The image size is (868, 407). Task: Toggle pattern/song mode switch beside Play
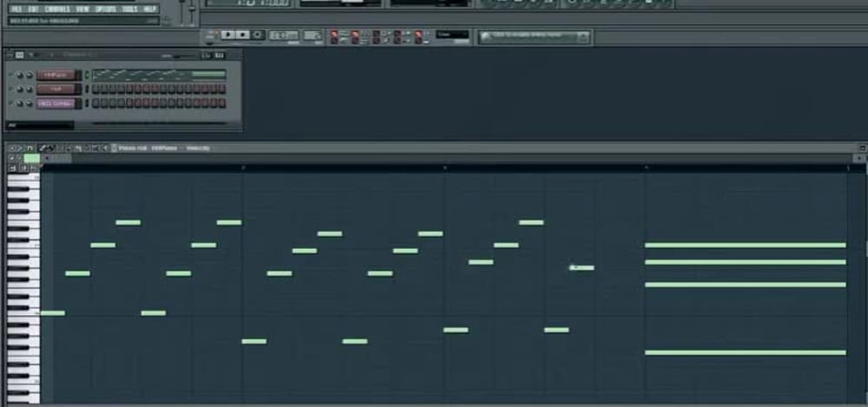click(x=210, y=36)
